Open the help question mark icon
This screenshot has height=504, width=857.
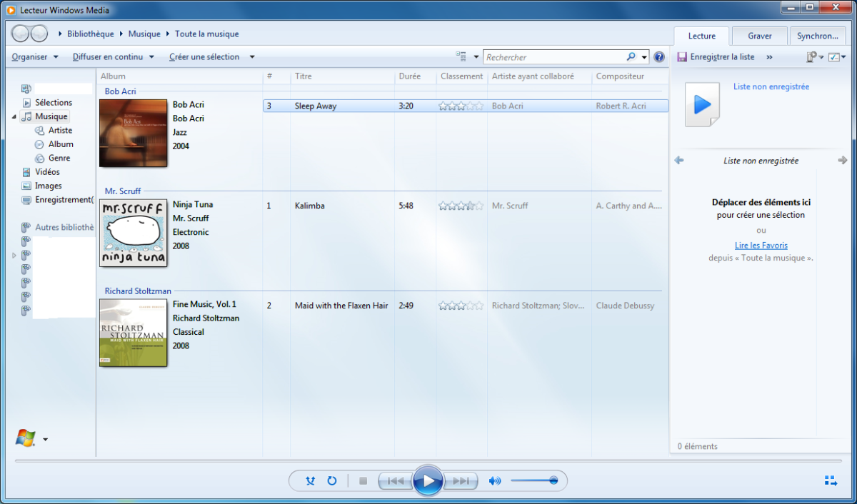pyautogui.click(x=659, y=57)
